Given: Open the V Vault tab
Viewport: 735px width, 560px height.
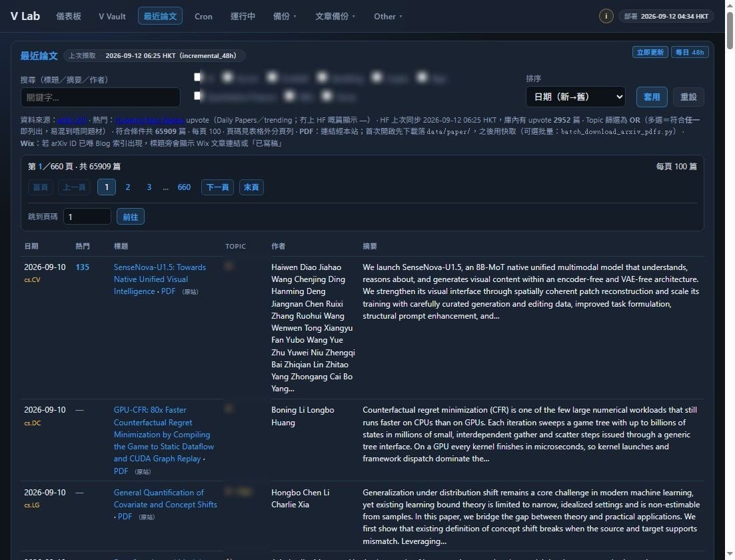Looking at the screenshot, I should (x=112, y=16).
